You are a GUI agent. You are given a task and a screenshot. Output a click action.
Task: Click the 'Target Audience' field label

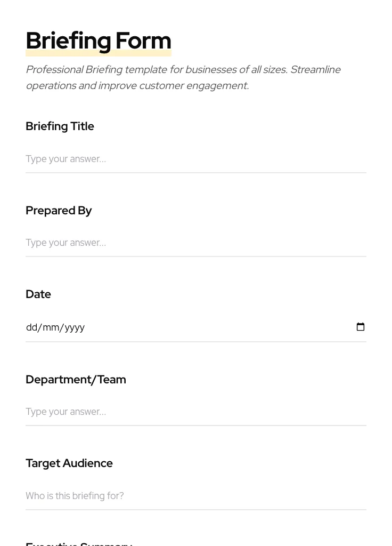pyautogui.click(x=69, y=463)
